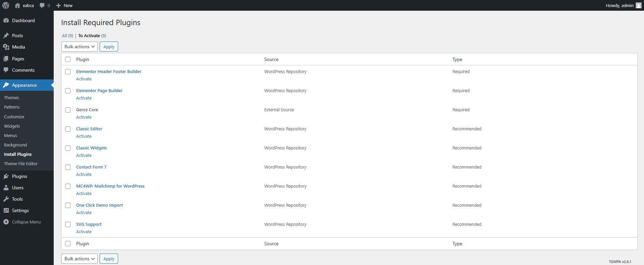Select all plugins using header checkbox

68,59
